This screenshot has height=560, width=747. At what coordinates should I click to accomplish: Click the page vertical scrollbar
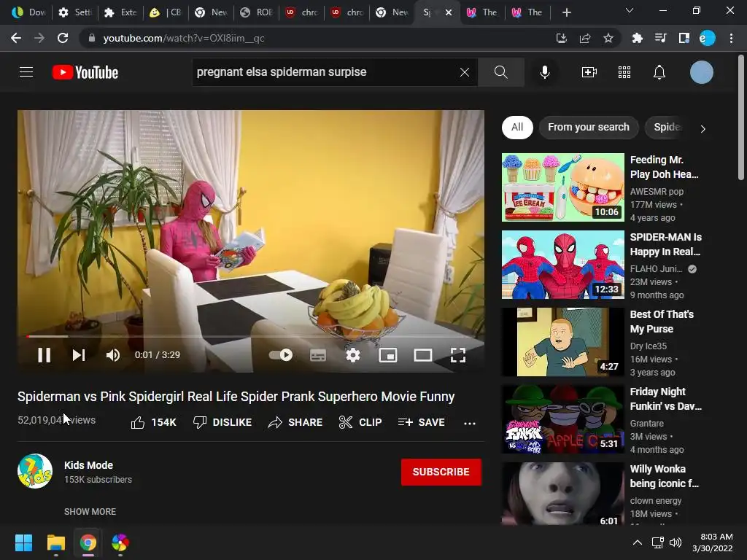pyautogui.click(x=741, y=117)
